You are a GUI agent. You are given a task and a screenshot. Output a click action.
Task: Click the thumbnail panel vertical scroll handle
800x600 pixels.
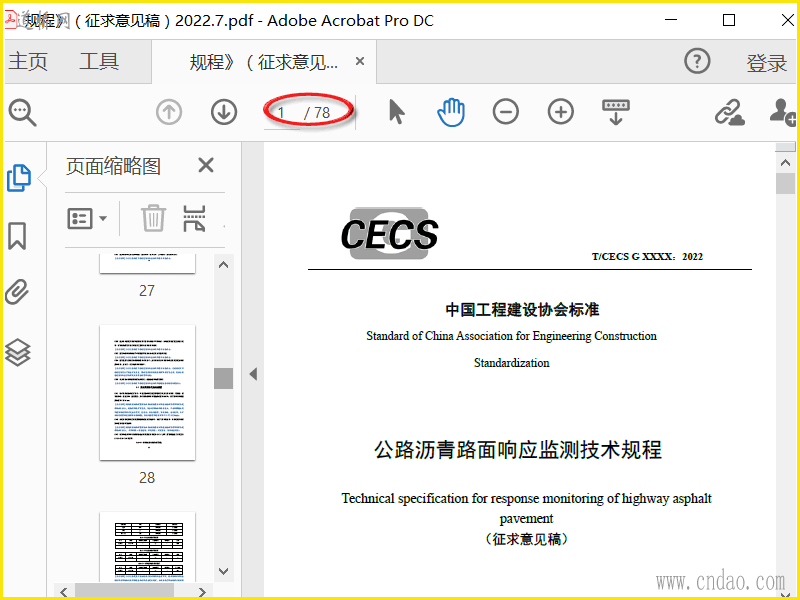click(223, 378)
